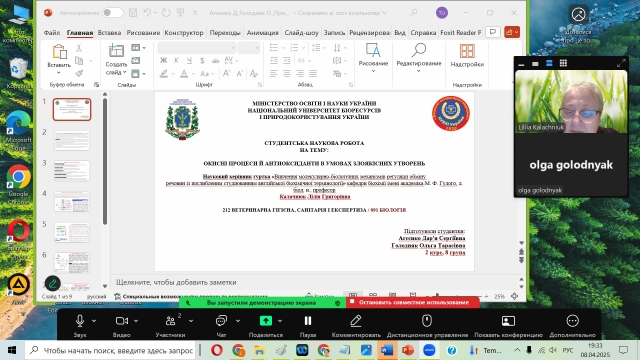Expand audio options arrow beside microphone
640x360 pixels.
[x=94, y=321]
